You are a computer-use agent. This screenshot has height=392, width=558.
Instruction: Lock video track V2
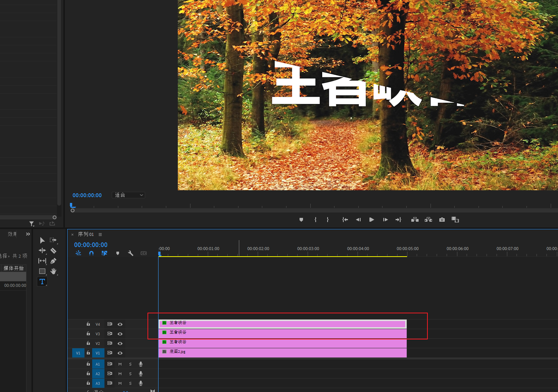click(x=88, y=343)
